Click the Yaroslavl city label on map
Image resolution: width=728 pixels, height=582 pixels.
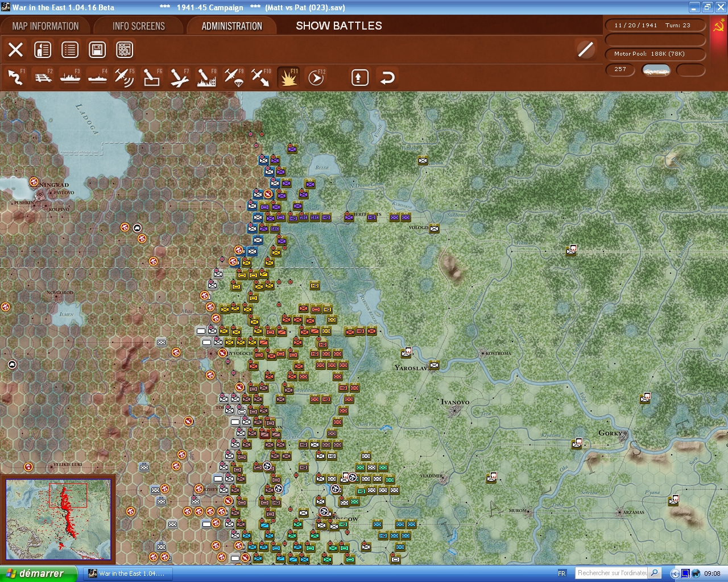[411, 368]
